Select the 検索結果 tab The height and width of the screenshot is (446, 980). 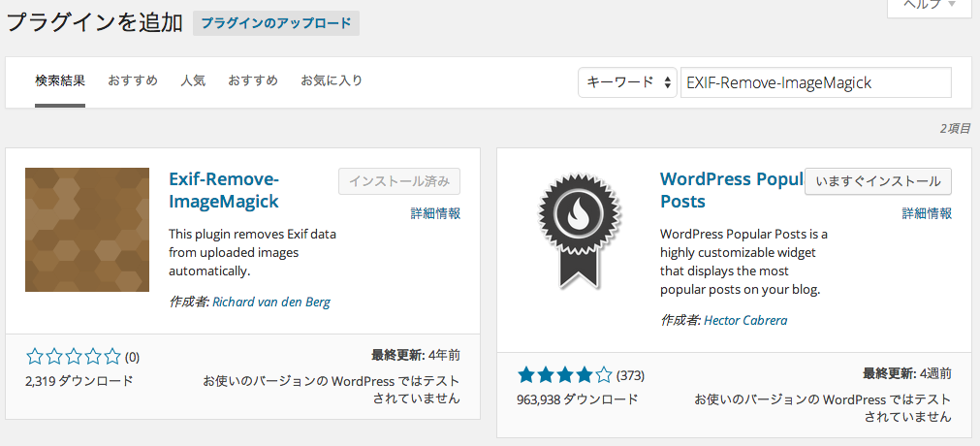tap(60, 80)
